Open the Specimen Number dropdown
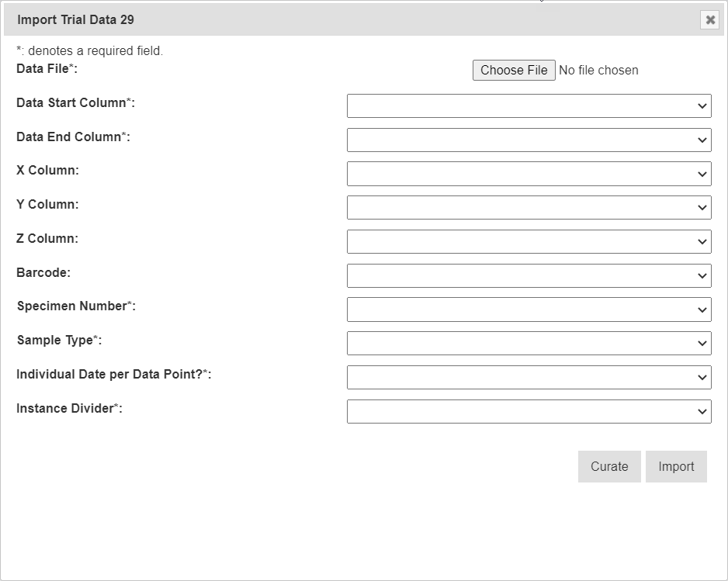This screenshot has height=581, width=728. [x=529, y=310]
